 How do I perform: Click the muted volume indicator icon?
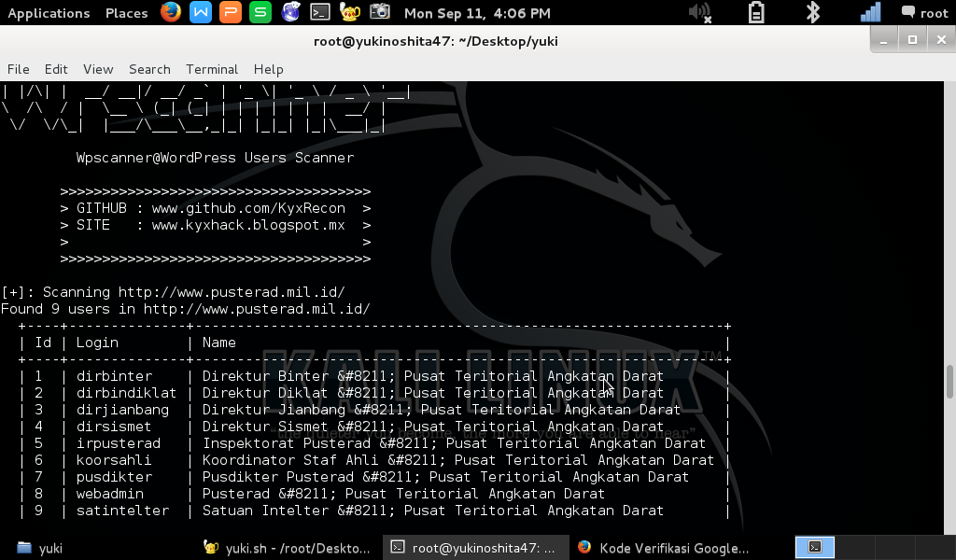(x=700, y=12)
